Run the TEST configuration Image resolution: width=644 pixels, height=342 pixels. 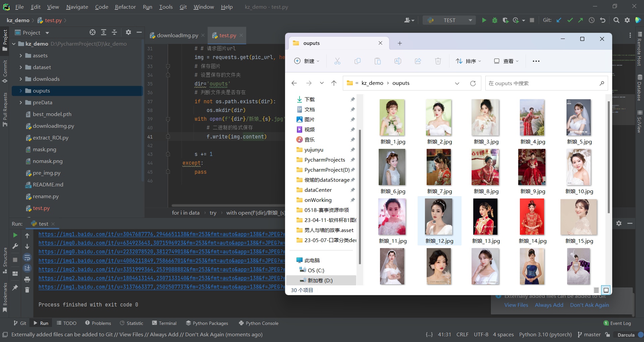click(484, 20)
